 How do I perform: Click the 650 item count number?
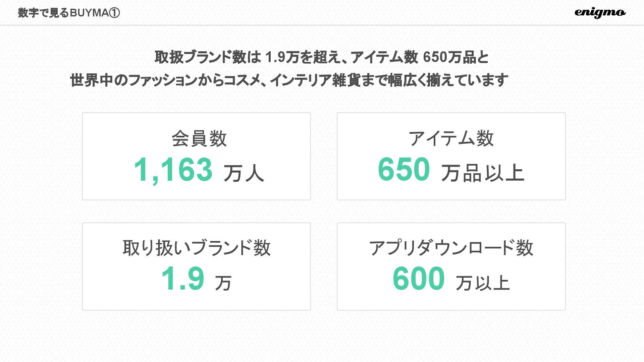coord(404,169)
